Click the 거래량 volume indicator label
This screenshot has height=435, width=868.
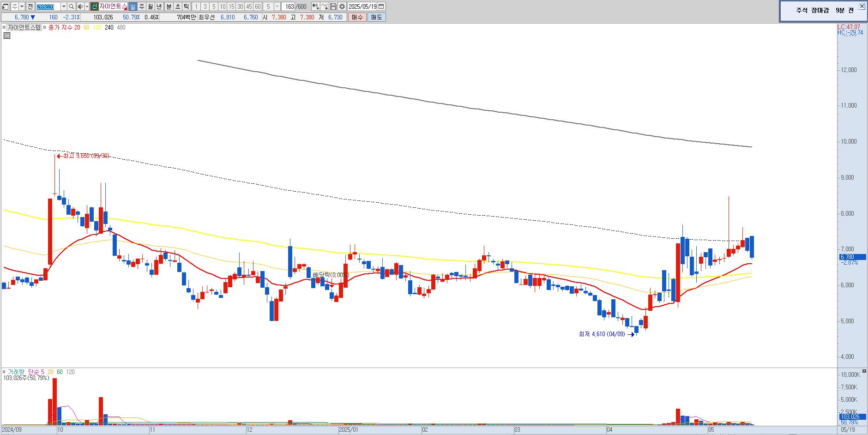pos(16,372)
